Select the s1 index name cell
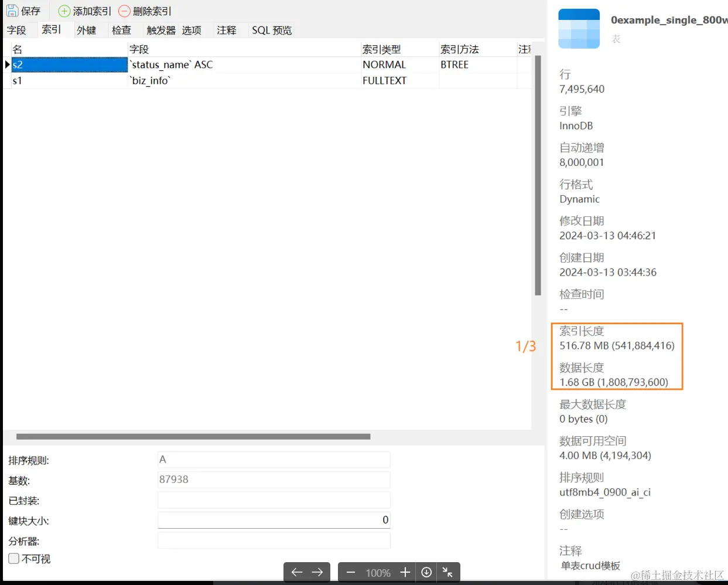728x585 pixels. point(70,80)
